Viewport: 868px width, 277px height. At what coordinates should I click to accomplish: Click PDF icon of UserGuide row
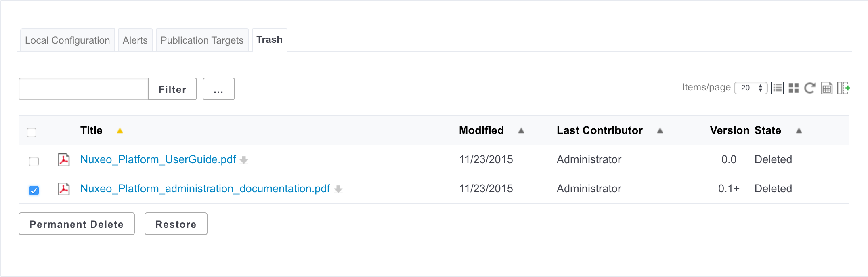(64, 160)
